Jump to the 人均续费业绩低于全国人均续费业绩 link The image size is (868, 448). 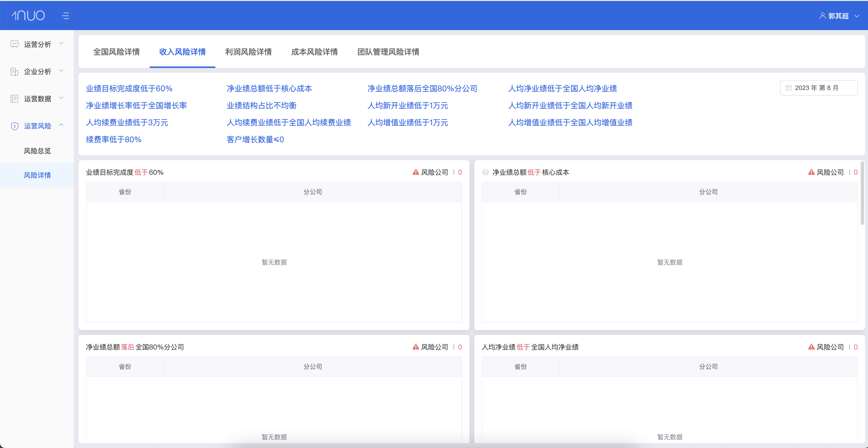[289, 122]
